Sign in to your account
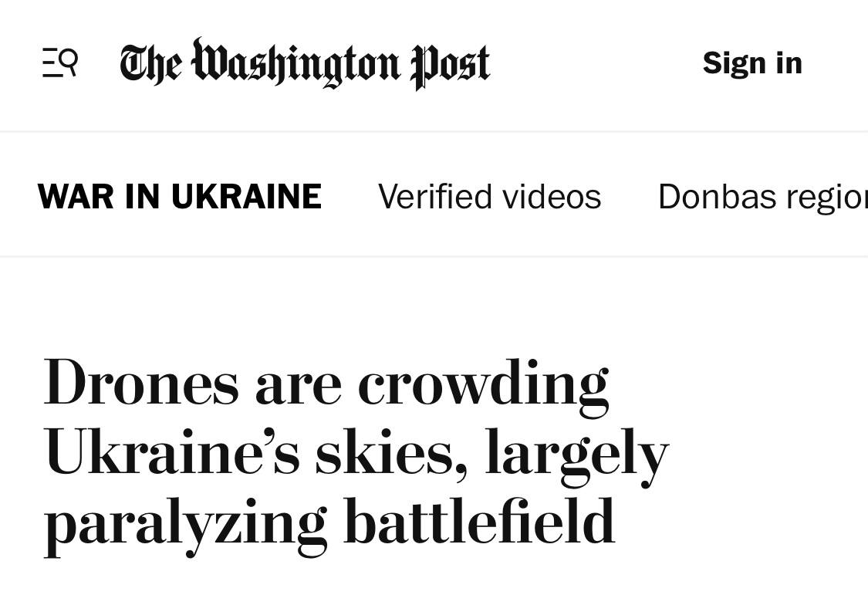 752,63
